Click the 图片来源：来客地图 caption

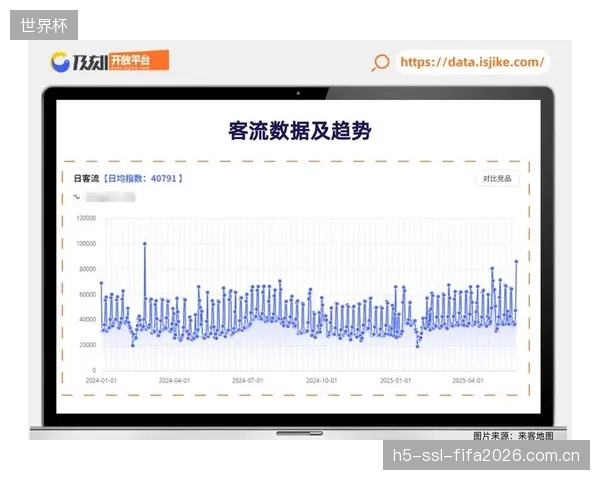(x=513, y=436)
